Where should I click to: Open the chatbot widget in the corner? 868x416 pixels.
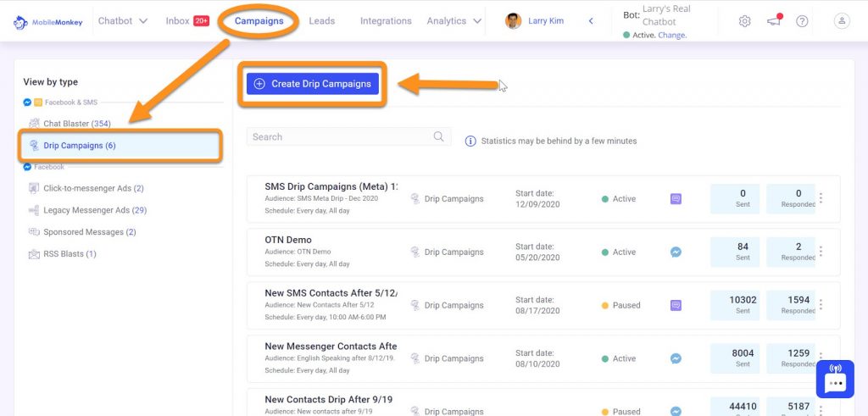pos(835,379)
